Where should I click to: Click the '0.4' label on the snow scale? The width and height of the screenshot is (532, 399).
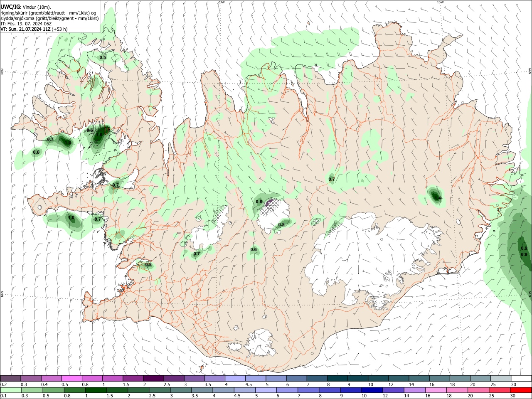44,384
